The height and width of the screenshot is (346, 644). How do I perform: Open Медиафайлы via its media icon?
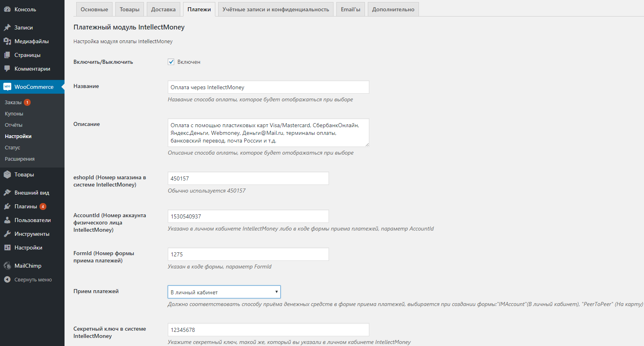point(7,41)
